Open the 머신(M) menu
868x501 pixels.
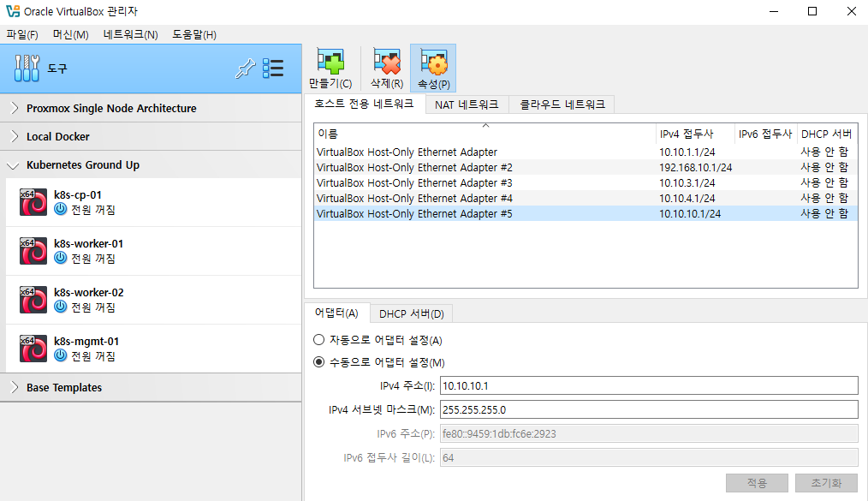70,34
